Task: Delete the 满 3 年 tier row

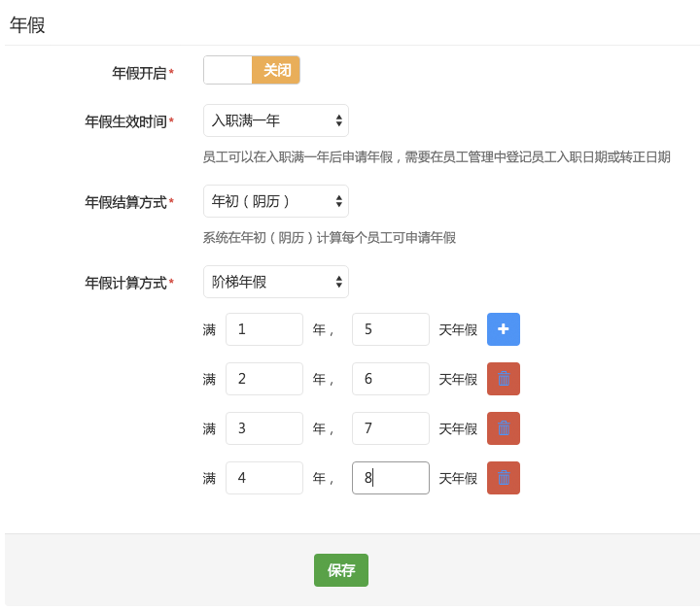Action: pos(504,428)
